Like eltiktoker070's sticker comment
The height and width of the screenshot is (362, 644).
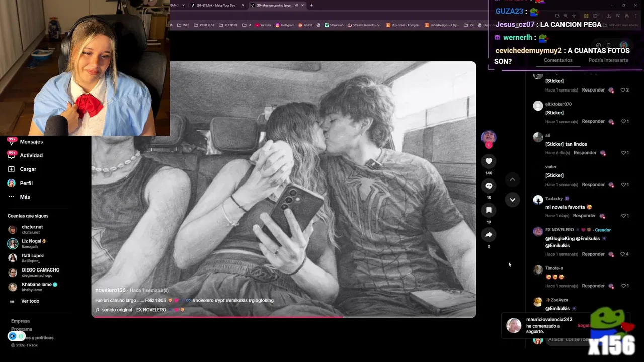point(625,121)
